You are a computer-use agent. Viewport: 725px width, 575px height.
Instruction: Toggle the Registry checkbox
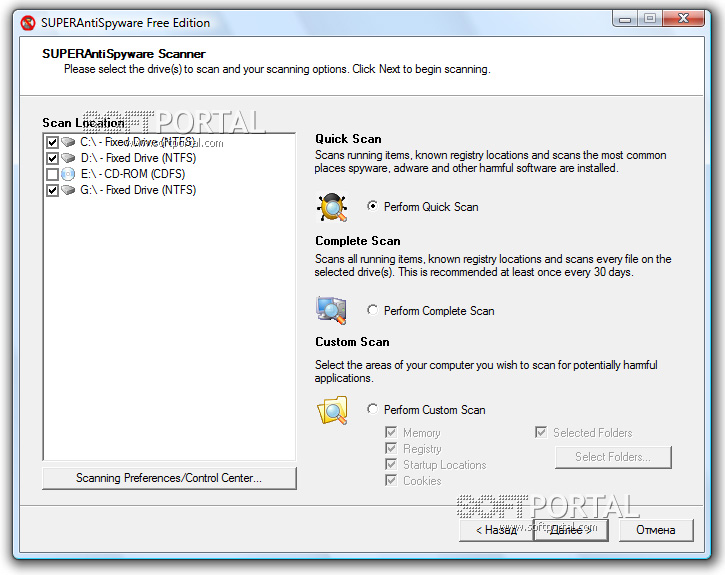click(391, 448)
